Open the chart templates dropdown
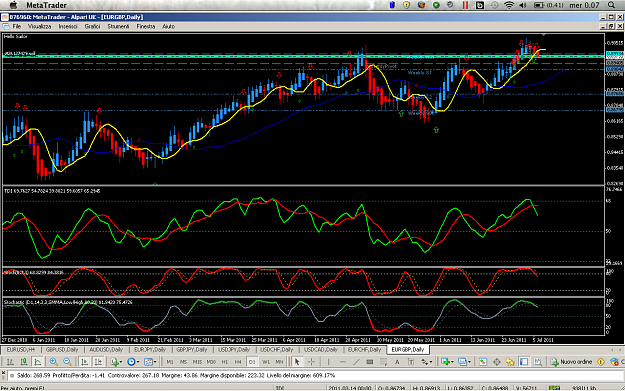Screen dimensions: 625x391 [150, 362]
